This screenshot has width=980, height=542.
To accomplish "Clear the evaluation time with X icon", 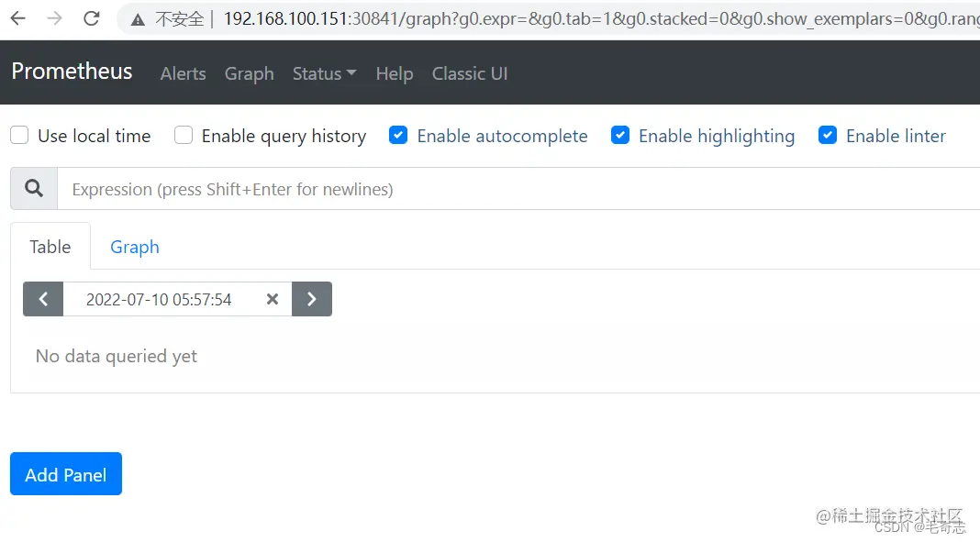I will (273, 299).
